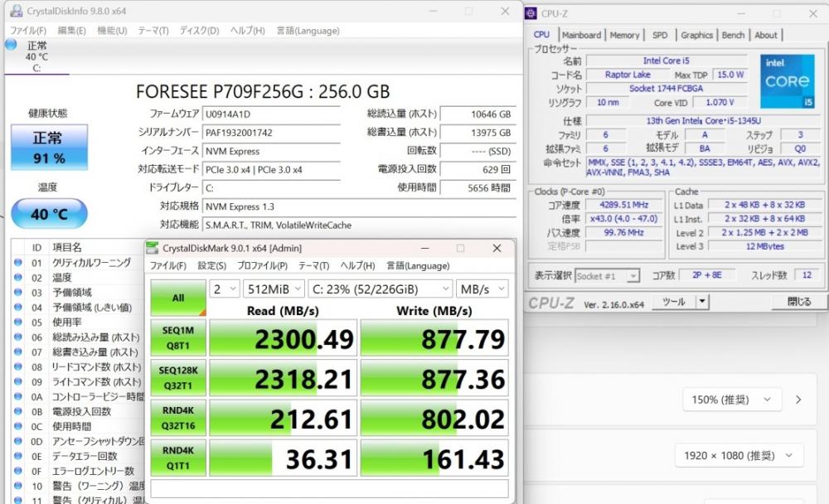This screenshot has width=829, height=504.
Task: Click status dot for ID 02 温度
Action: 18,277
